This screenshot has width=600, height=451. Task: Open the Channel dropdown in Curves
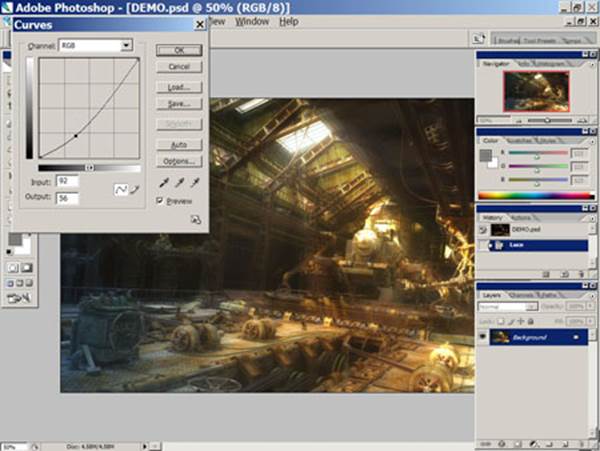[x=126, y=45]
